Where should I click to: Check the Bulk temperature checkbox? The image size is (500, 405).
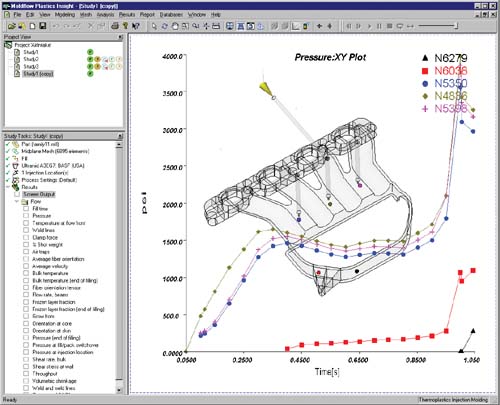tap(26, 273)
